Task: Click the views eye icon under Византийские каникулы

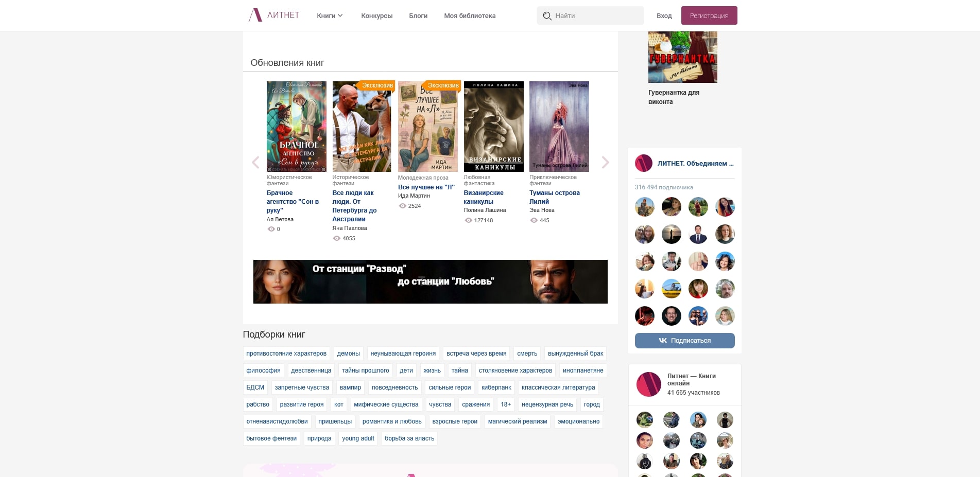Action: [x=468, y=220]
